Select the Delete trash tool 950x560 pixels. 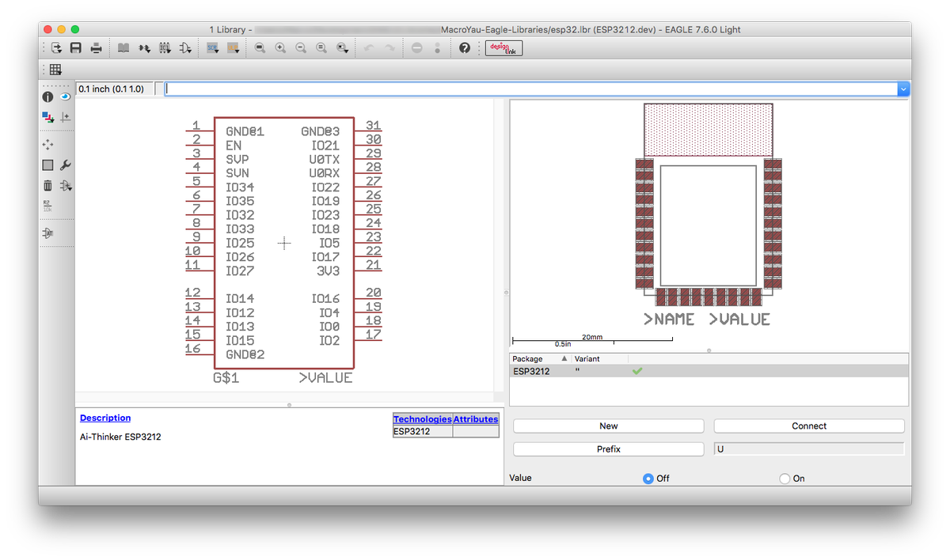point(47,186)
